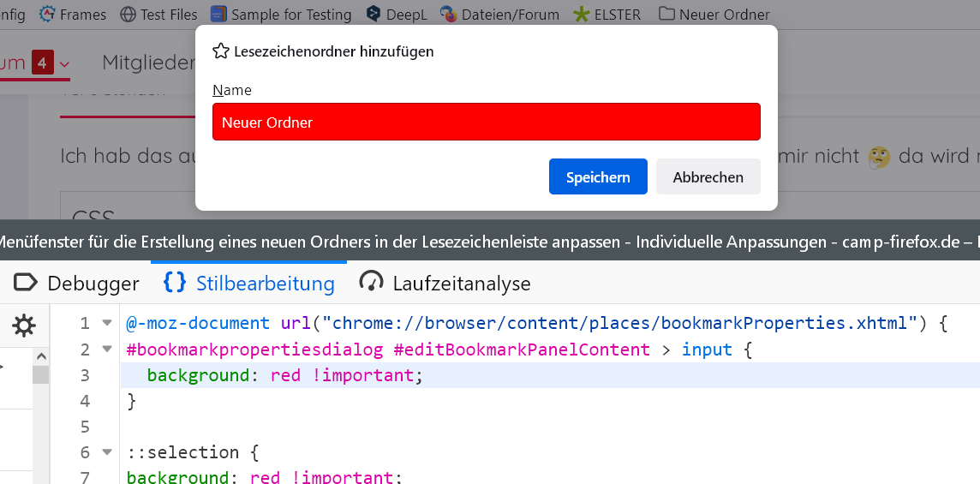Screen dimensions: 980x484
Task: Click the DeepL logo icon
Action: click(x=373, y=13)
